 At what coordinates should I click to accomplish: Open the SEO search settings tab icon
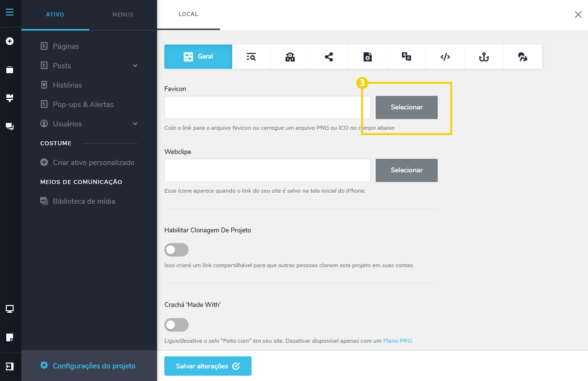[x=251, y=57]
